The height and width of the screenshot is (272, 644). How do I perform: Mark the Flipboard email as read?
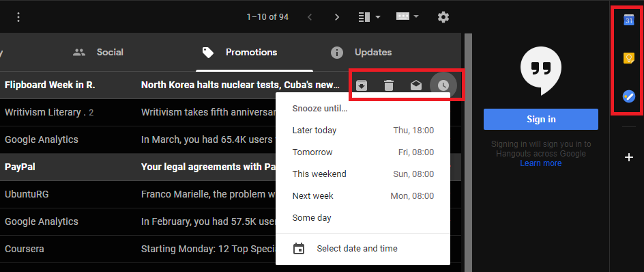[416, 85]
